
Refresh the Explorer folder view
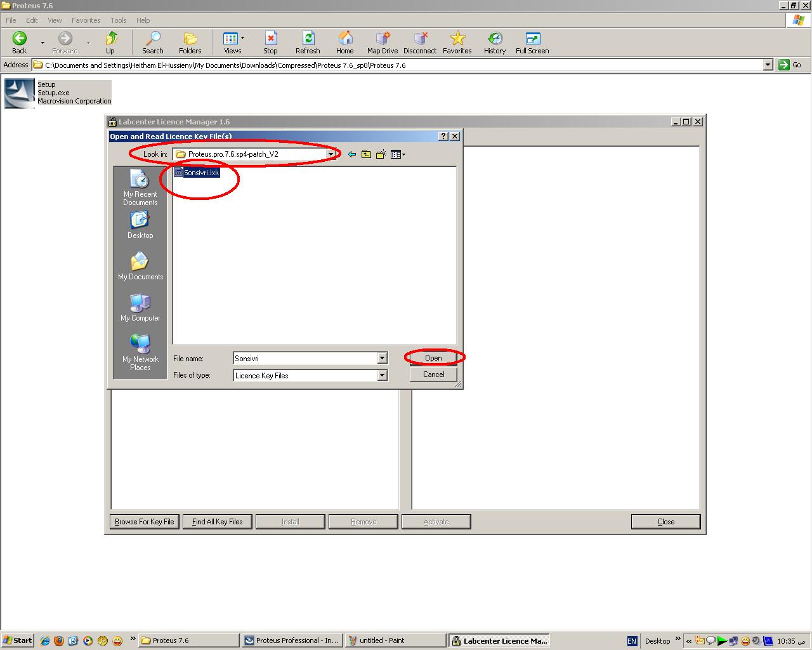[308, 43]
